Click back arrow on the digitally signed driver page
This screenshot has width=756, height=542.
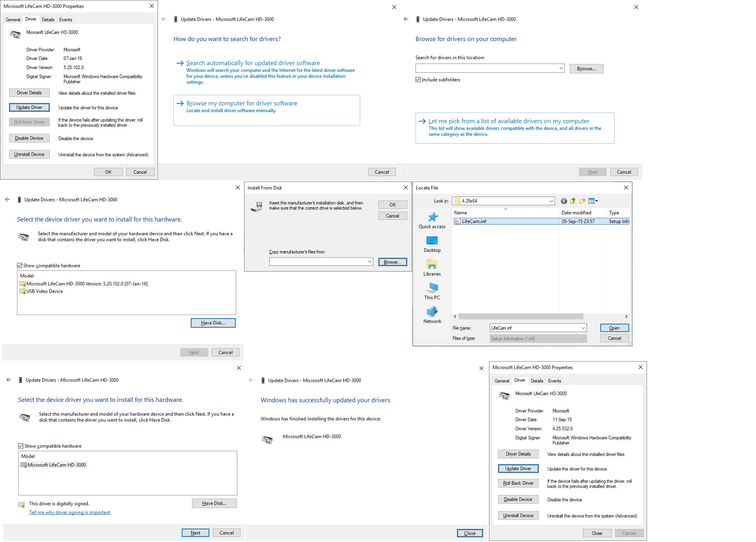coord(9,380)
